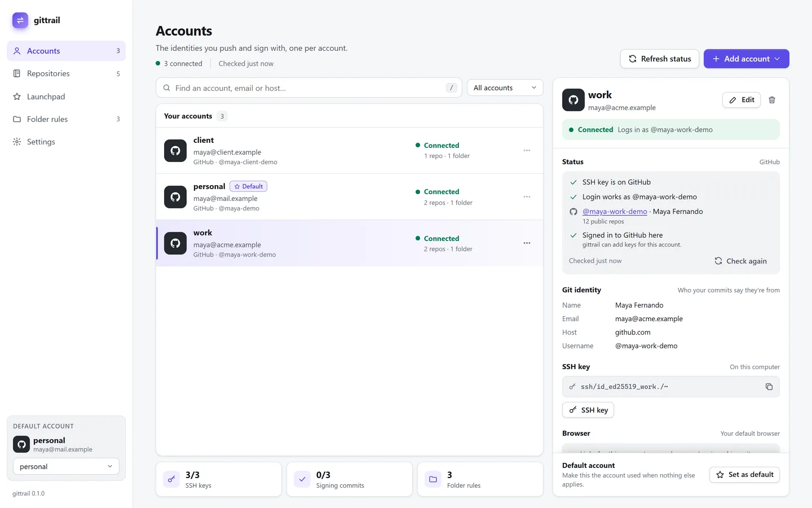
Task: Click the 3/3 SSH keys card
Action: pos(219,479)
